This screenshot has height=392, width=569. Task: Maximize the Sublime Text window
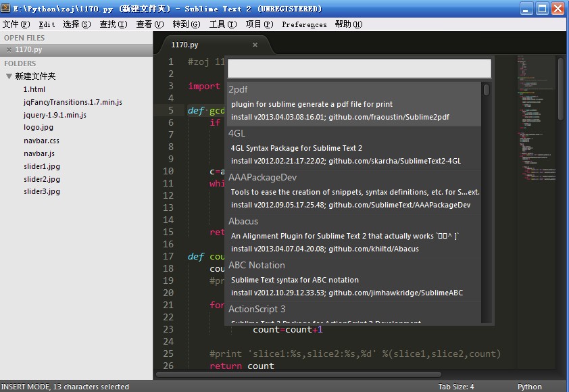[542, 8]
